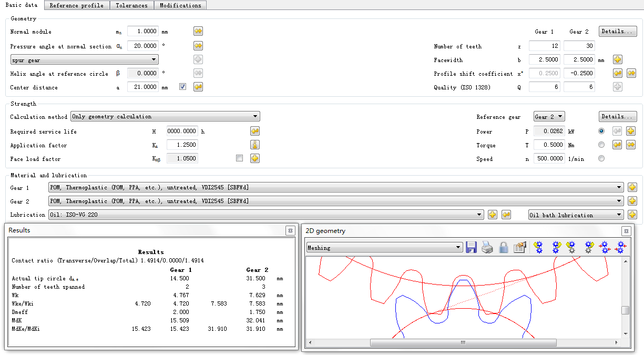Click the Contact ratio line in Results
This screenshot has width=644, height=355.
108,260
